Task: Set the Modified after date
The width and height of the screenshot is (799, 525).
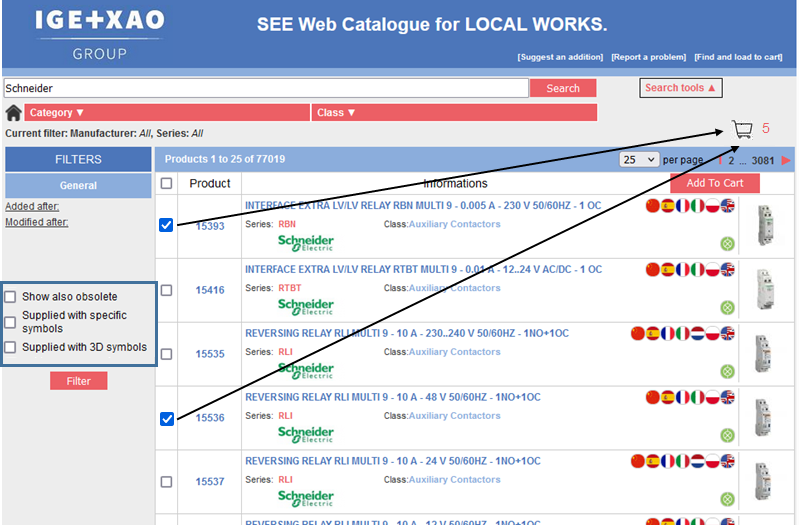Action: tap(37, 222)
